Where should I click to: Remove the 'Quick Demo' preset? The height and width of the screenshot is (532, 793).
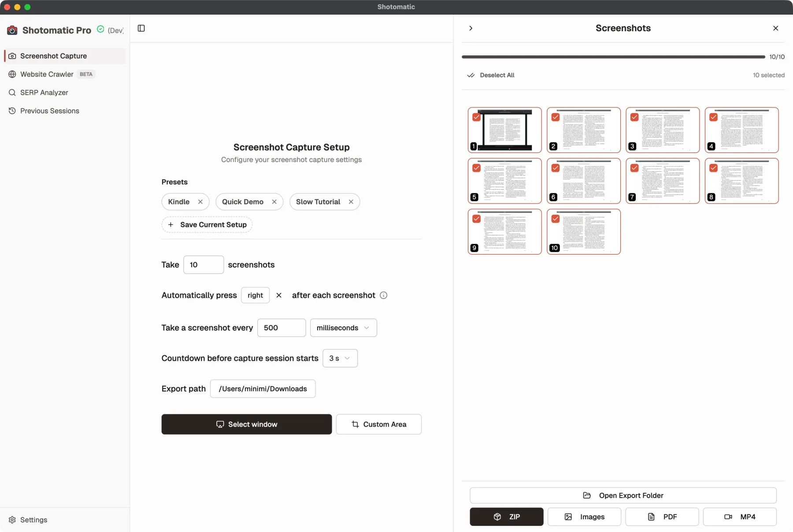[274, 202]
